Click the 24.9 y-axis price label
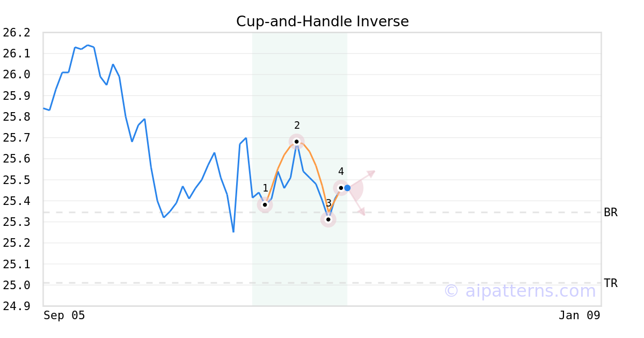The image size is (644, 338). (17, 306)
